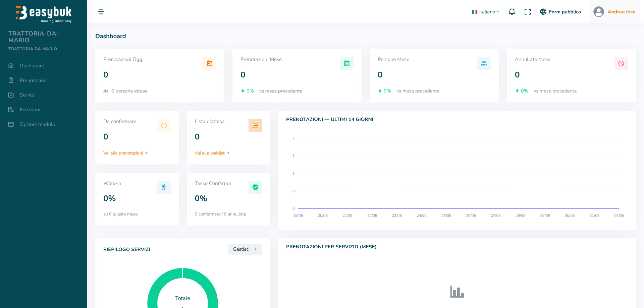This screenshot has height=308, width=644.
Task: Click the easybuk logo
Action: (44, 14)
